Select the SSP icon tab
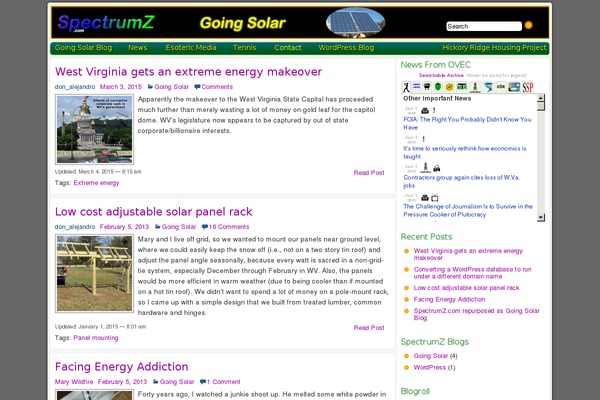The height and width of the screenshot is (400, 600). [528, 87]
